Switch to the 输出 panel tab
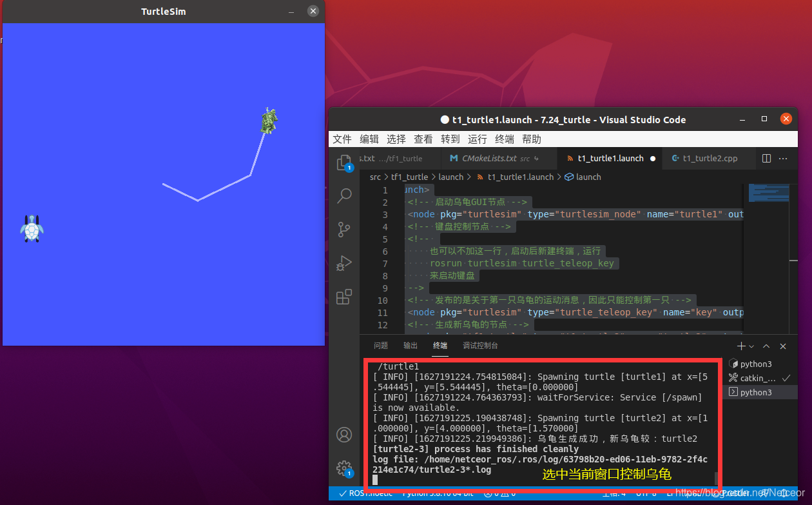Viewport: 812px width, 505px height. click(x=411, y=346)
